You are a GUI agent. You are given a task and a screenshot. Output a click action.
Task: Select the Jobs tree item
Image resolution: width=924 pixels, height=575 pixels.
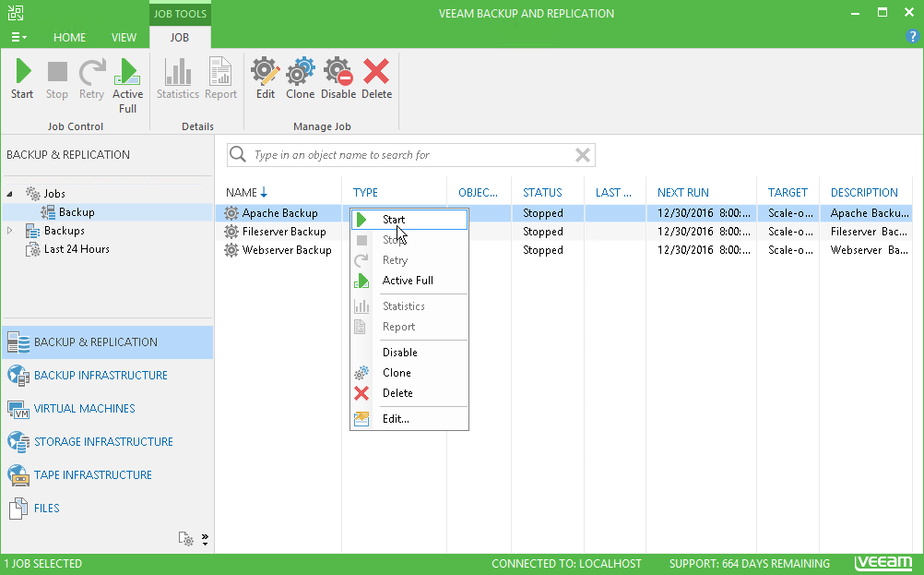pyautogui.click(x=54, y=194)
